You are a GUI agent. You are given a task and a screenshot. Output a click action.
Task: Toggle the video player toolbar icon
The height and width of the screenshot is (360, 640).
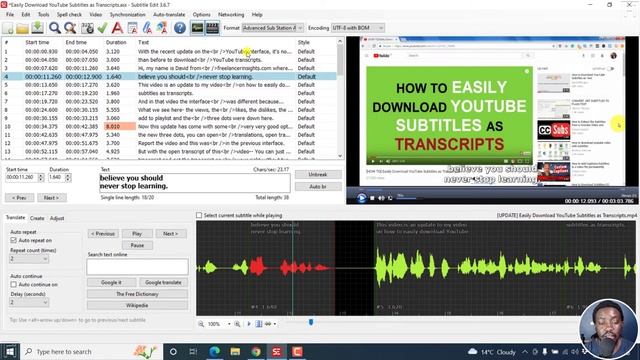tap(212, 28)
